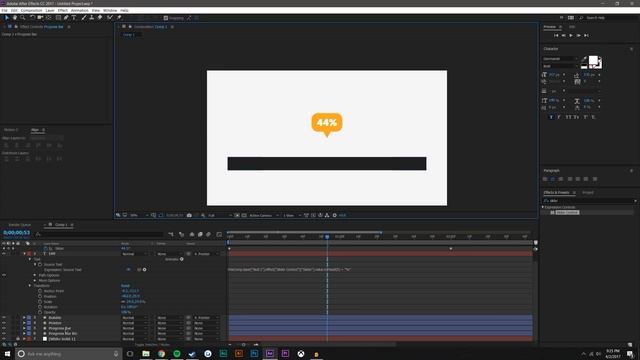Toggle the Frame Blending timeline switch
Viewport: 640px width, 360px height.
point(200,234)
